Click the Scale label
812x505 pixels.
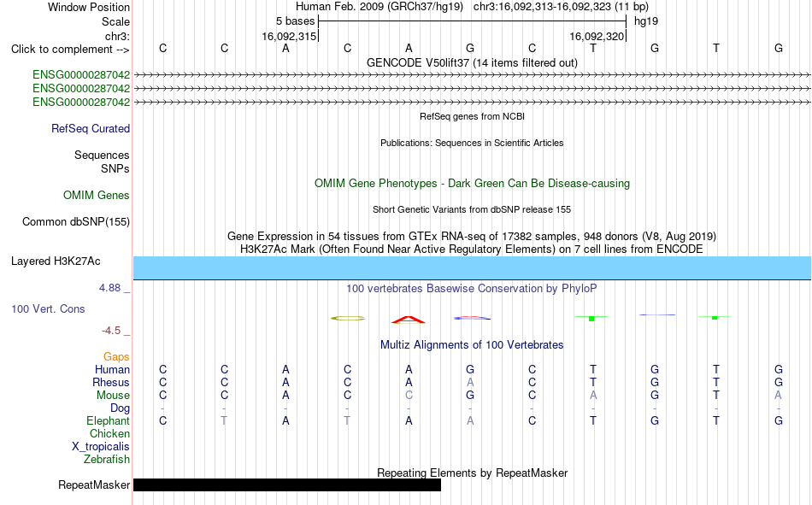click(116, 21)
